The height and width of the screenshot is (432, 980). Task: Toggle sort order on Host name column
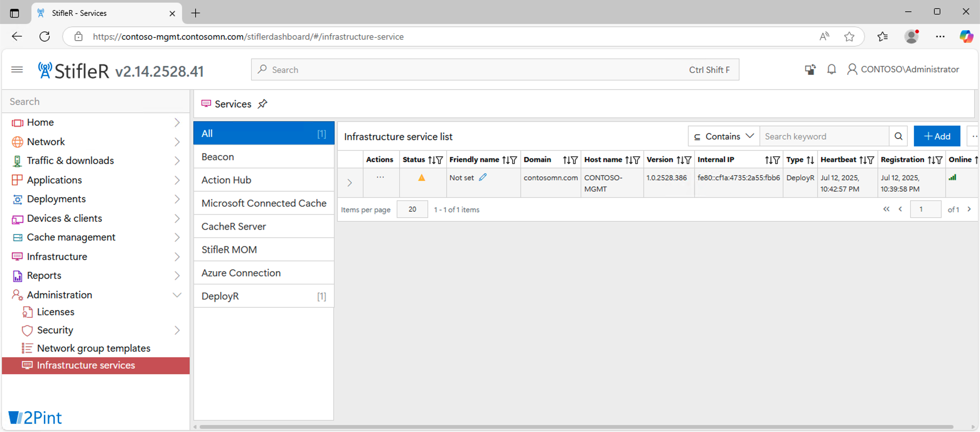pos(628,160)
